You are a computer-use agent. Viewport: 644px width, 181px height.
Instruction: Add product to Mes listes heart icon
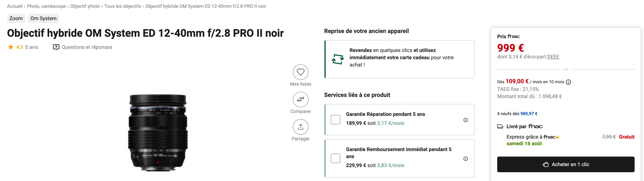coord(300,72)
